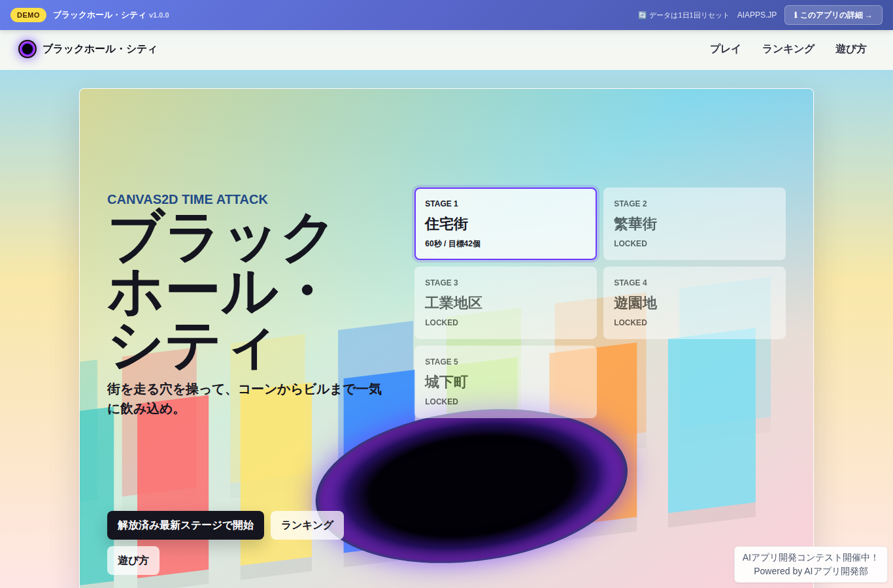Viewport: 893px width, 588px height.
Task: Click the データは1日1回リセット text
Action: click(x=689, y=15)
